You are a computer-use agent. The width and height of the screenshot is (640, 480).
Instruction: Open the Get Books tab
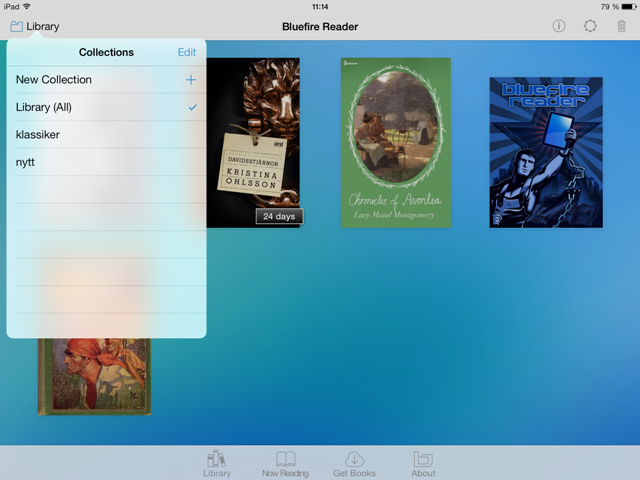pyautogui.click(x=354, y=463)
